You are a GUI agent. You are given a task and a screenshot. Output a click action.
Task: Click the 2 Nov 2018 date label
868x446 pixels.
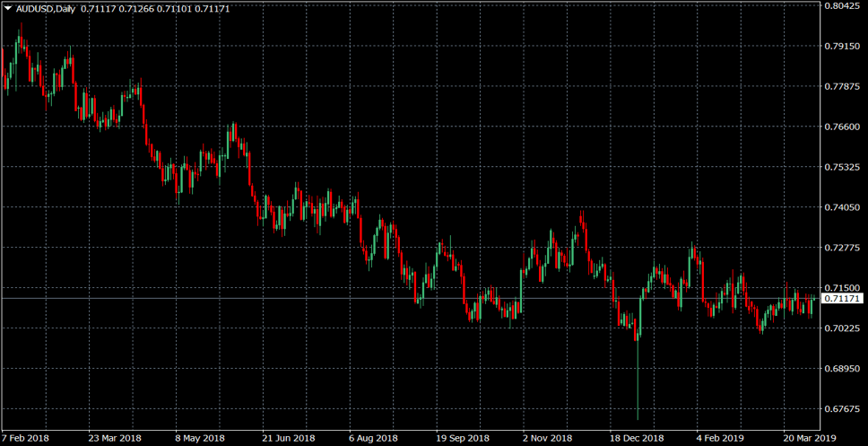tap(548, 438)
